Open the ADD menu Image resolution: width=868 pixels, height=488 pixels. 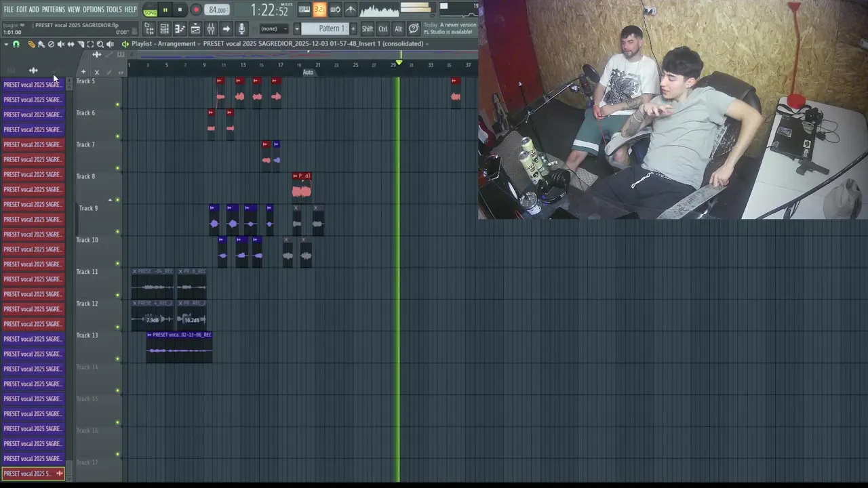pyautogui.click(x=34, y=9)
